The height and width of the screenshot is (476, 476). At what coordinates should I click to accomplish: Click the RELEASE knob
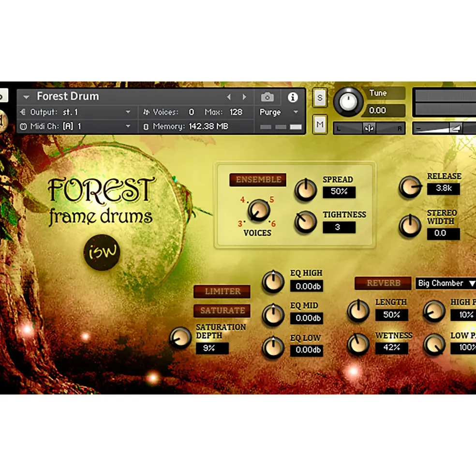click(x=410, y=187)
